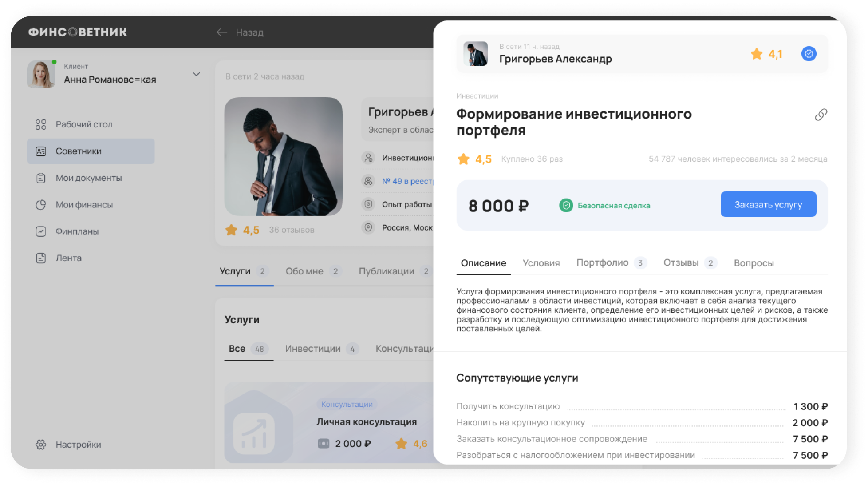Open Мои документы via its sidebar icon
Screen dimensions: 868x485
[41, 178]
